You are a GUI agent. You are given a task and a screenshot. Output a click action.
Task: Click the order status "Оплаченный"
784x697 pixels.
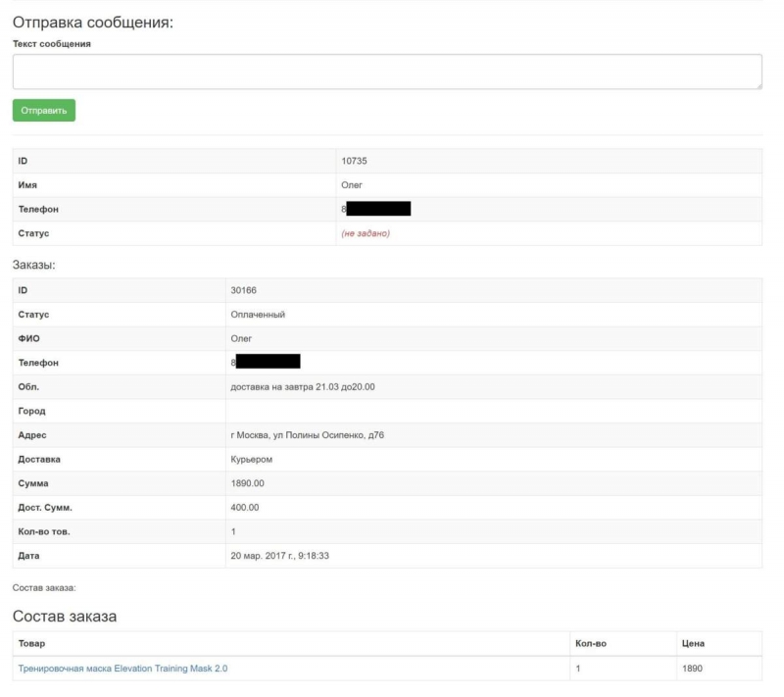point(258,315)
